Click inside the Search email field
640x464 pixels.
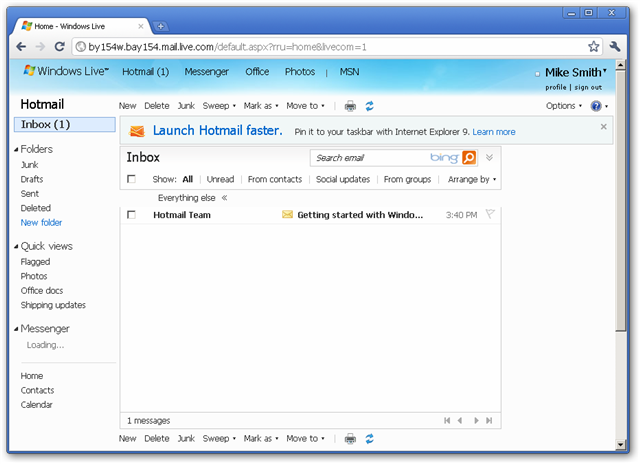(369, 158)
